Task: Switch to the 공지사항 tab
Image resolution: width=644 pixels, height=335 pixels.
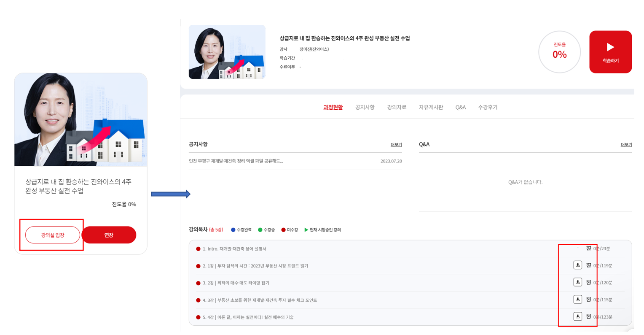Action: [x=365, y=107]
